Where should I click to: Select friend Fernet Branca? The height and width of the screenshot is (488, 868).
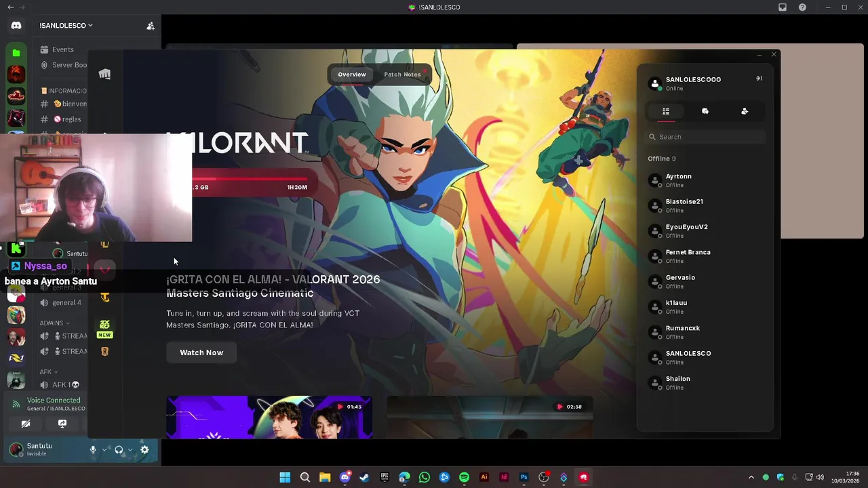coord(705,256)
